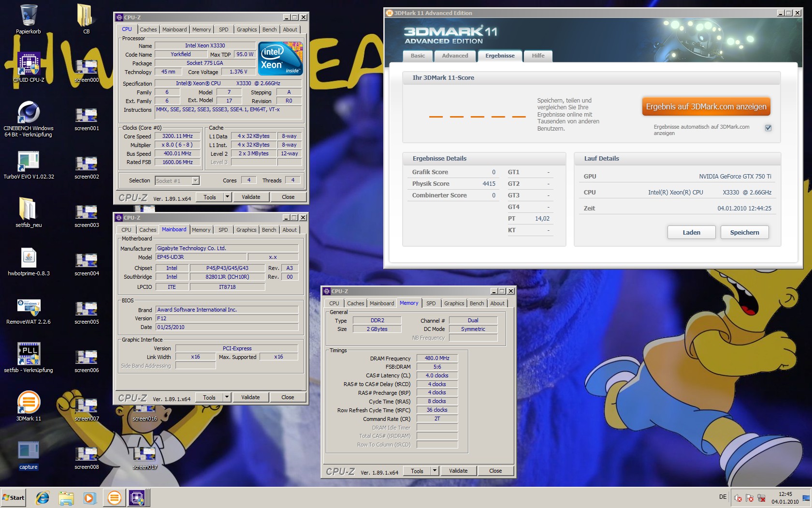Launch TurboV EVO V1.02.32 icon
812x508 pixels.
tap(29, 164)
